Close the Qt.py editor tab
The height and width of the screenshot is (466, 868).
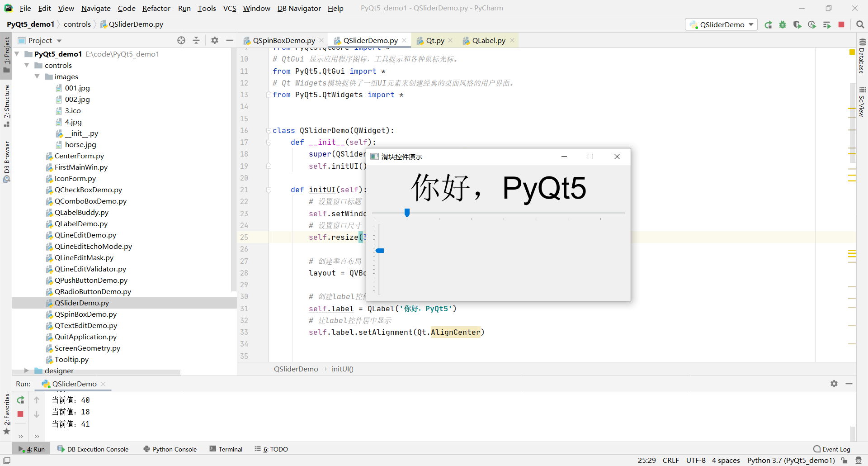pos(450,40)
